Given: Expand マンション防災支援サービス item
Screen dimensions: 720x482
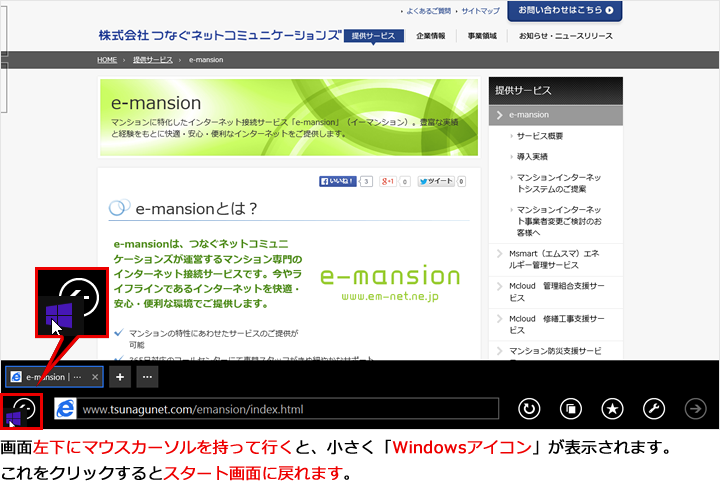Looking at the screenshot, I should 556,351.
